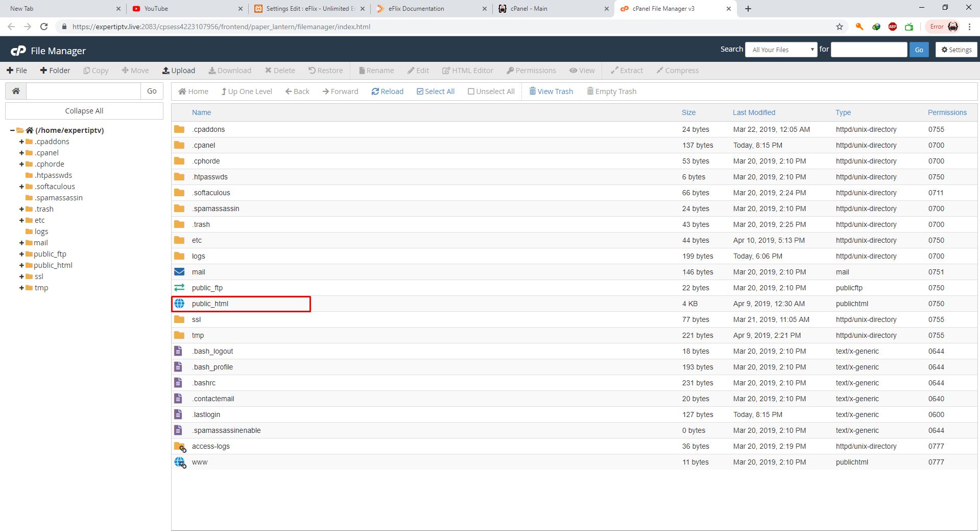Click the Adblock Plus extension icon
The height and width of the screenshot is (531, 980).
893,27
